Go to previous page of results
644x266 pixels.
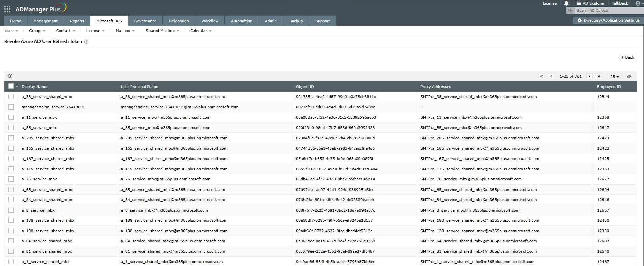pyautogui.click(x=551, y=76)
